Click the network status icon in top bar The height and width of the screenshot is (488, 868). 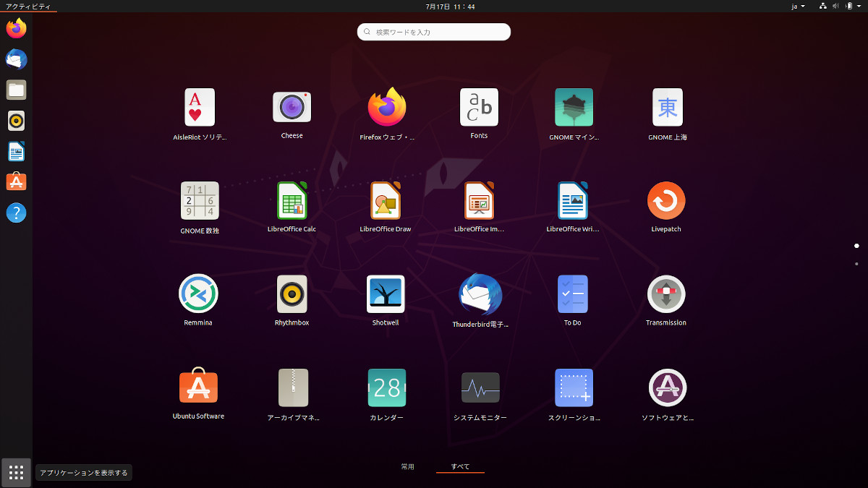point(823,6)
